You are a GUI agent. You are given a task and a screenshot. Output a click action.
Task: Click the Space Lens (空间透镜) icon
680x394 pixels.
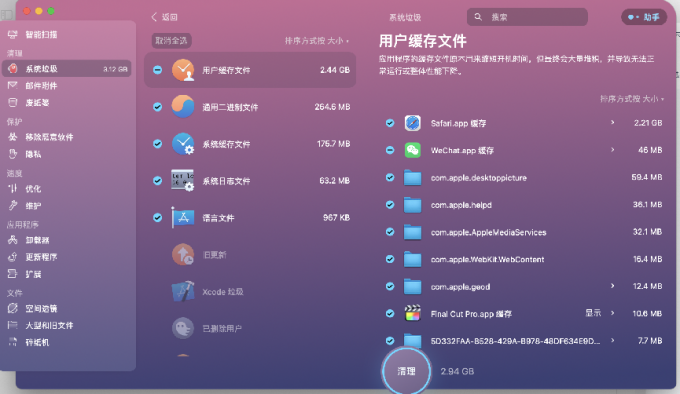pyautogui.click(x=13, y=308)
